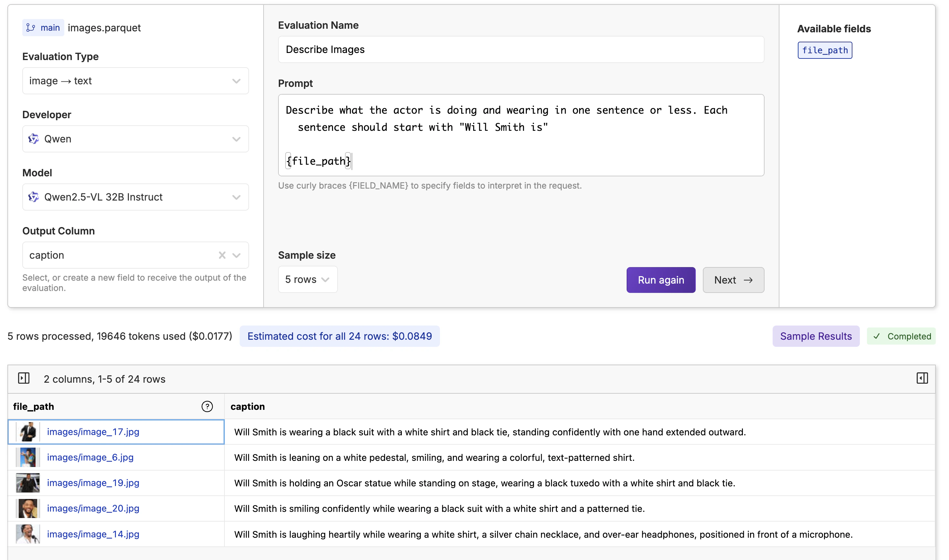949x560 pixels.
Task: Select the Sample Results tab
Action: (815, 336)
